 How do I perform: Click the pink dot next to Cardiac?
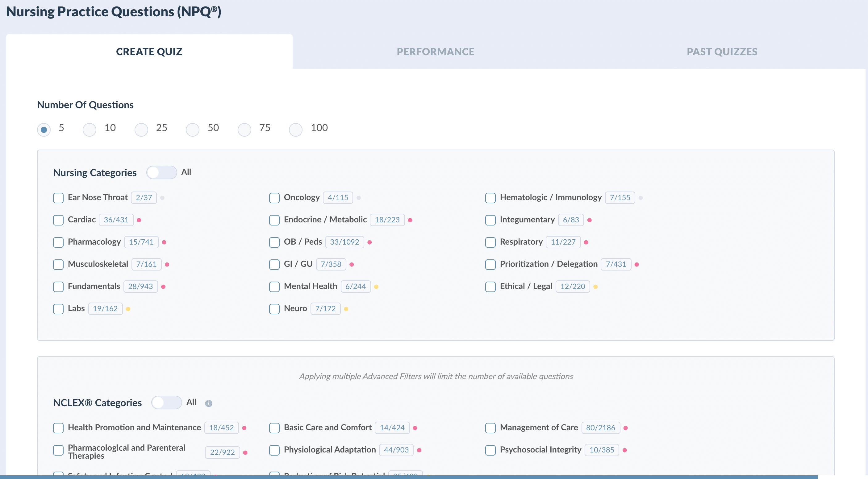click(x=139, y=220)
